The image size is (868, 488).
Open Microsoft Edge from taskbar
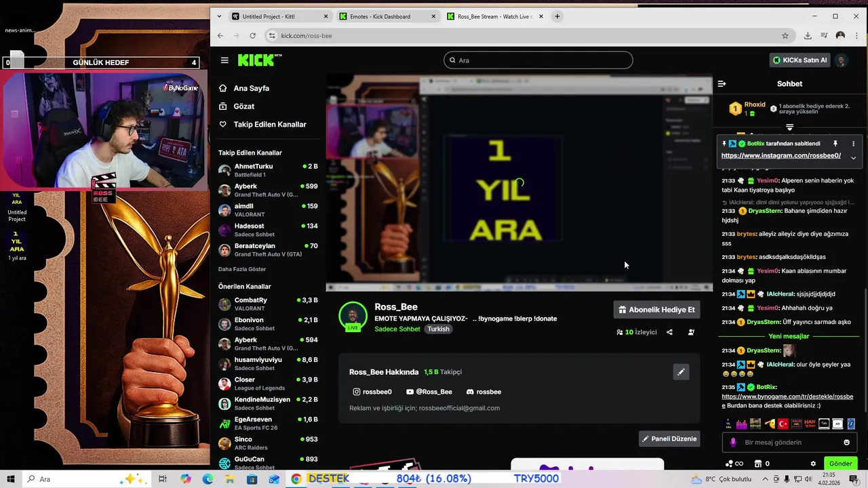pos(208,479)
